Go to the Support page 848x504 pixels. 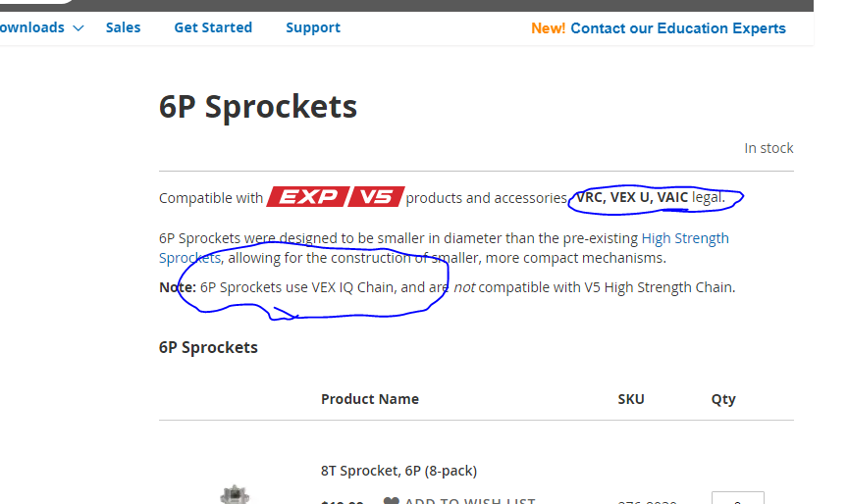click(313, 27)
